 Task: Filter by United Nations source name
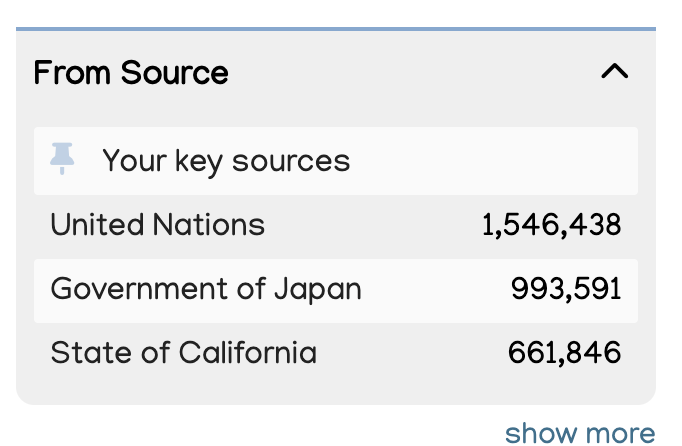pyautogui.click(x=158, y=225)
